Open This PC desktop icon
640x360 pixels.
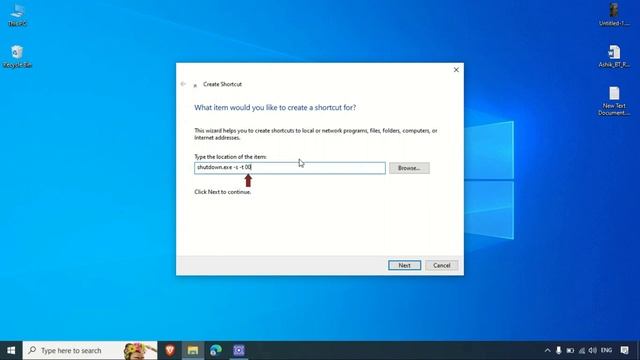pyautogui.click(x=17, y=15)
